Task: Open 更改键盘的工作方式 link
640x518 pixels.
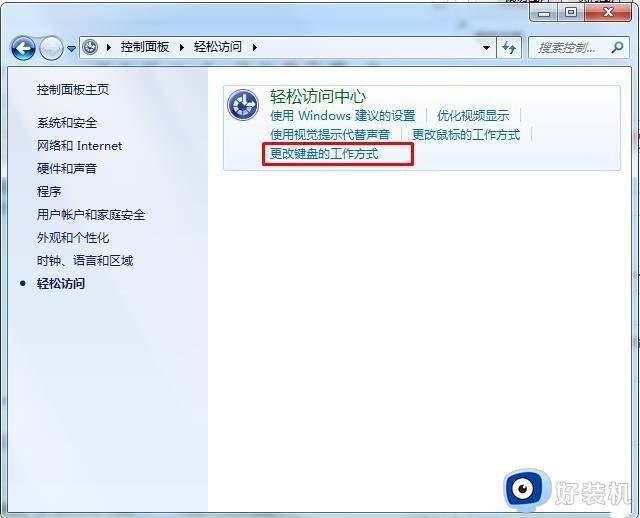Action: (324, 154)
